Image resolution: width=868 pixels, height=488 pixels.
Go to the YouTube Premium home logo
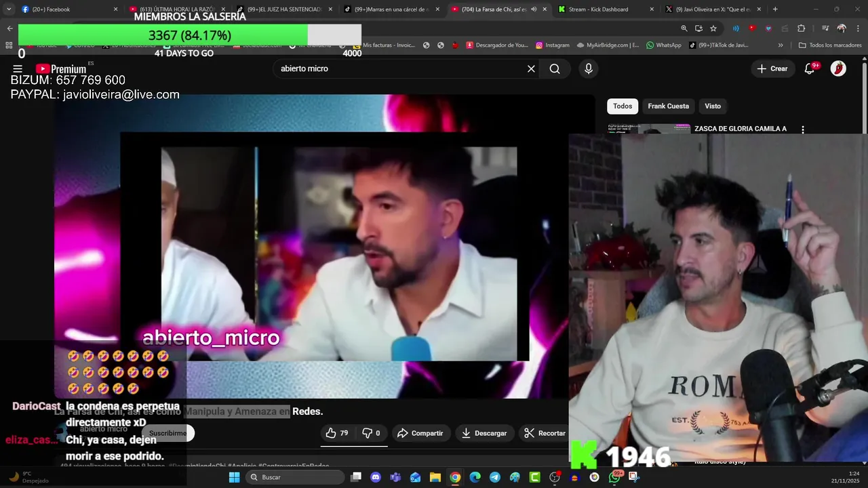pyautogui.click(x=61, y=68)
